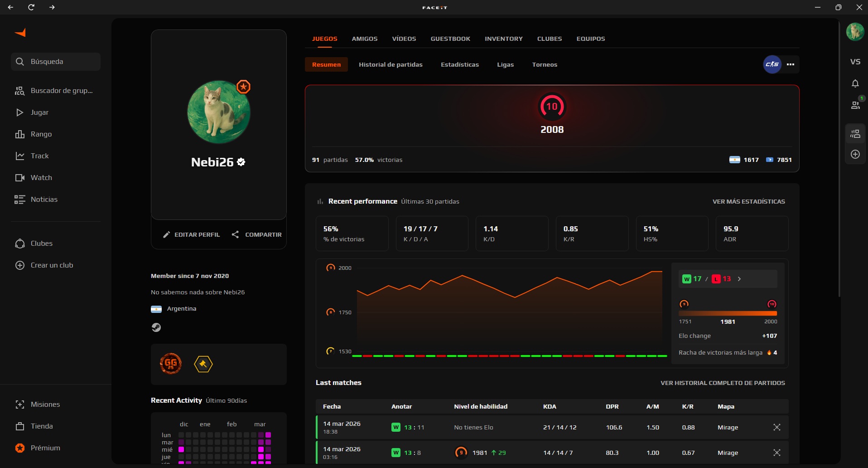The width and height of the screenshot is (868, 468).
Task: Click the plus circle icon in right rail
Action: (x=855, y=154)
